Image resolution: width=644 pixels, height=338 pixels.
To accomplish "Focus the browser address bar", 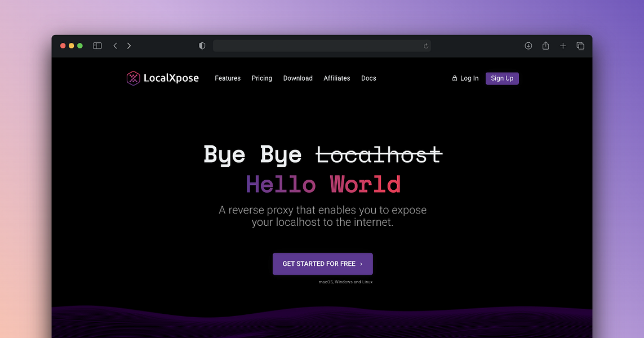I will pyautogui.click(x=322, y=46).
